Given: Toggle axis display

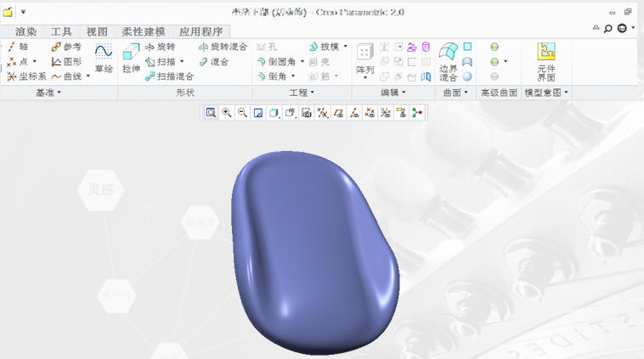Looking at the screenshot, I should coord(354,113).
